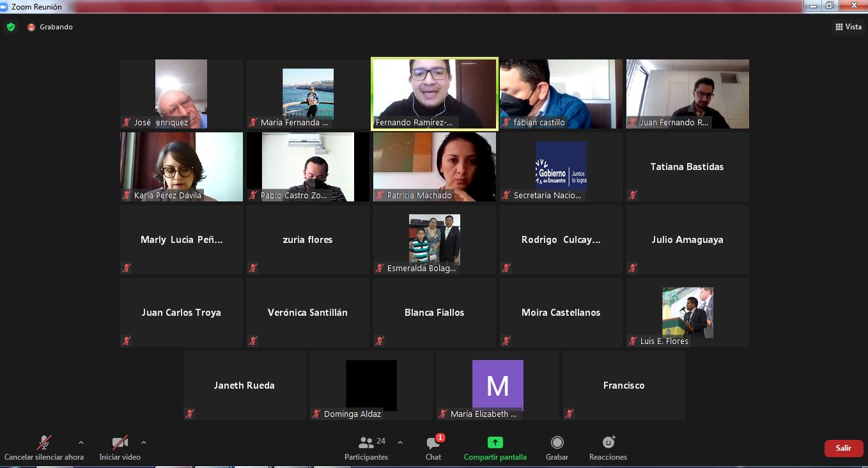Click the Zoom logo in title bar
Image resolution: width=868 pixels, height=468 pixels.
click(4, 6)
